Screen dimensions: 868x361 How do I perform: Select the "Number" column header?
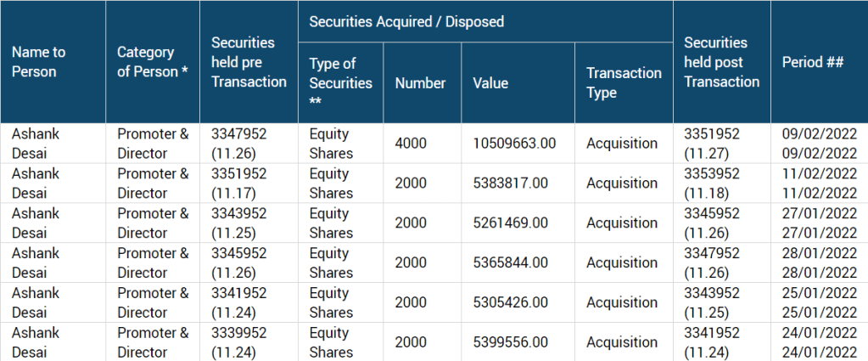420,82
